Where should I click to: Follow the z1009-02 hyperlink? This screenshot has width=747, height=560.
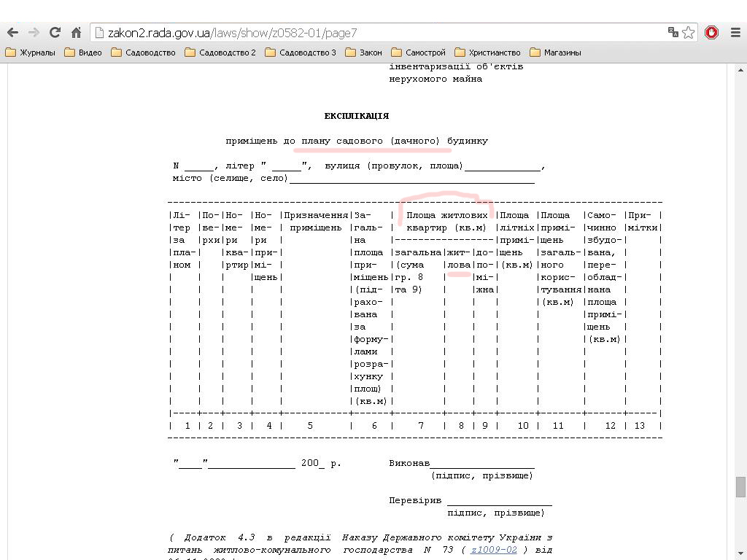(x=494, y=550)
